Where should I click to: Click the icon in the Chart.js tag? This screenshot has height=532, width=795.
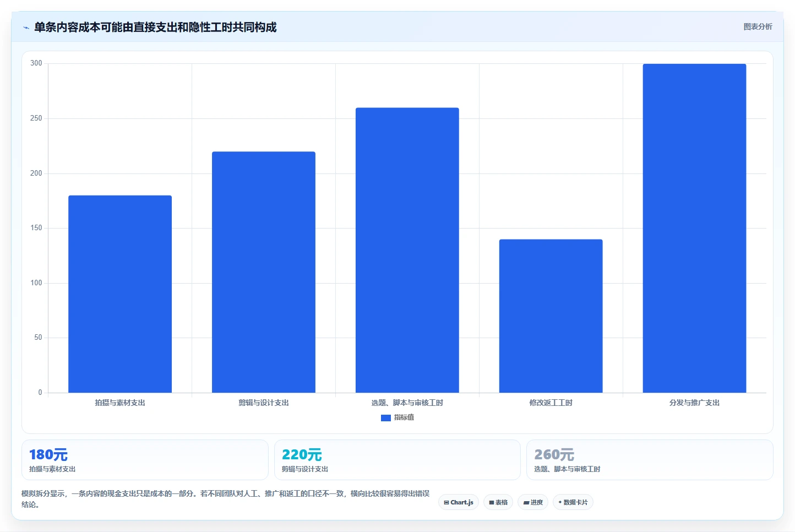point(446,503)
